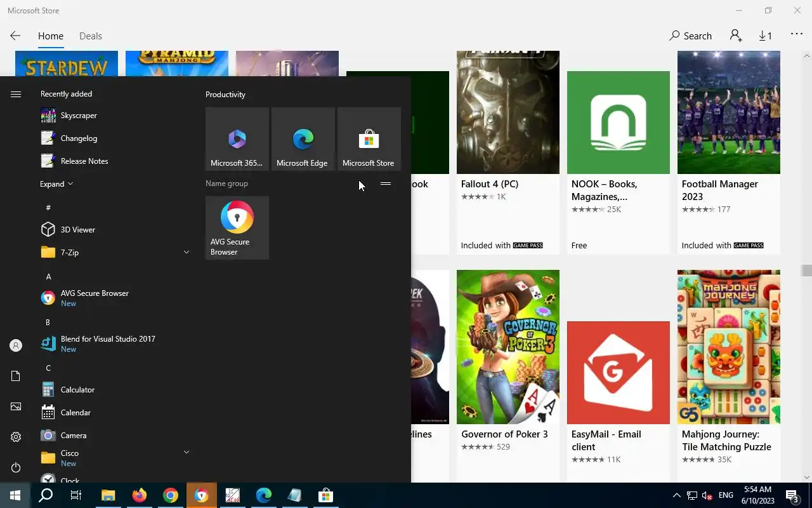This screenshot has height=508, width=812.
Task: Open the Changelog entry in Start menu
Action: coord(114,138)
